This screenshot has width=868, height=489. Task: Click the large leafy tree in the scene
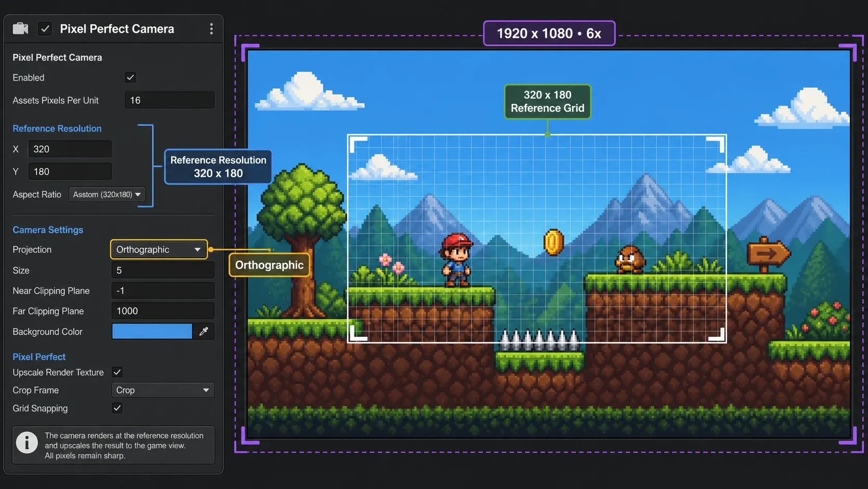click(x=302, y=240)
